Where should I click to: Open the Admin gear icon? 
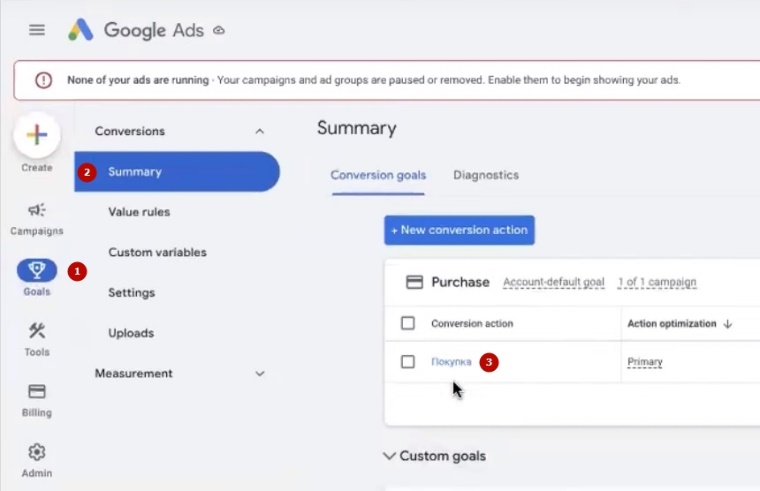point(37,452)
